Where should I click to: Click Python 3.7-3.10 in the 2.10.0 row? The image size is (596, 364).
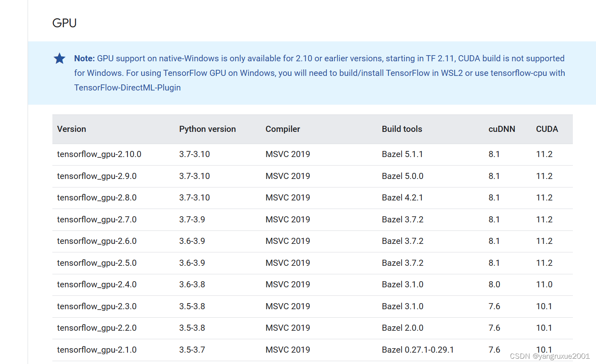tap(194, 154)
